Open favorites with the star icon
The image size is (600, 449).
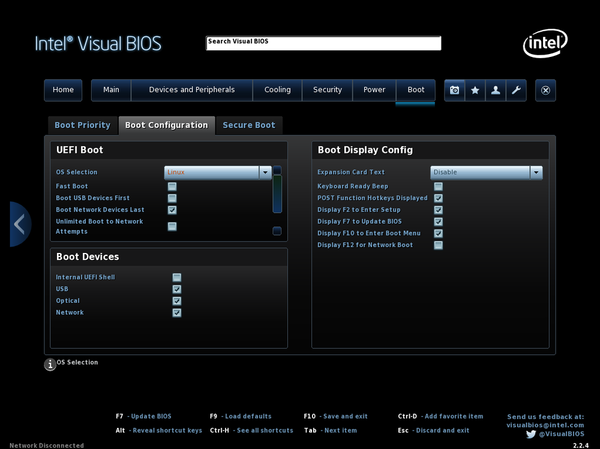(475, 90)
